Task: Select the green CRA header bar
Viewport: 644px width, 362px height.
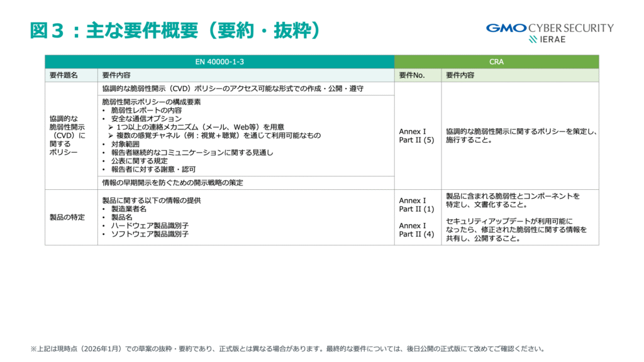Action: 496,62
